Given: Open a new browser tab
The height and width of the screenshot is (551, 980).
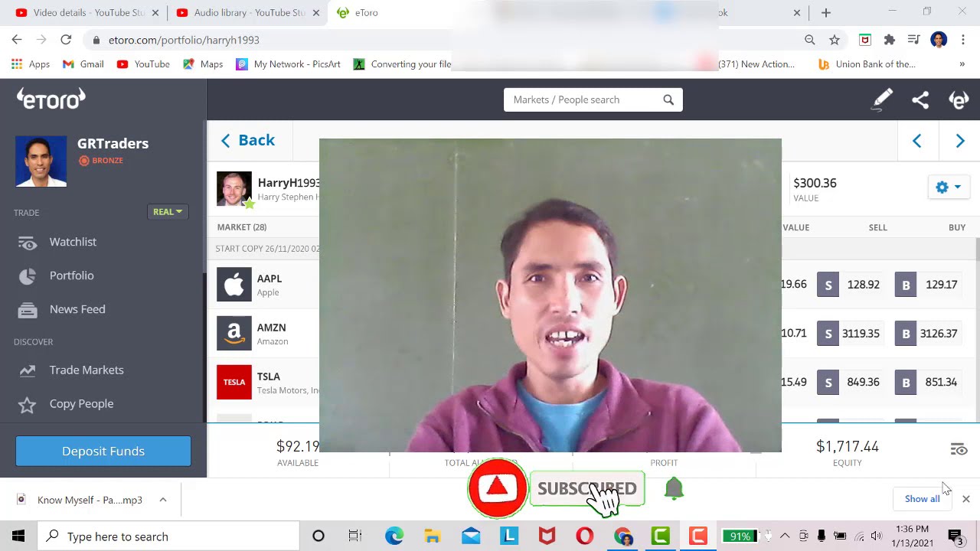Looking at the screenshot, I should click(825, 12).
